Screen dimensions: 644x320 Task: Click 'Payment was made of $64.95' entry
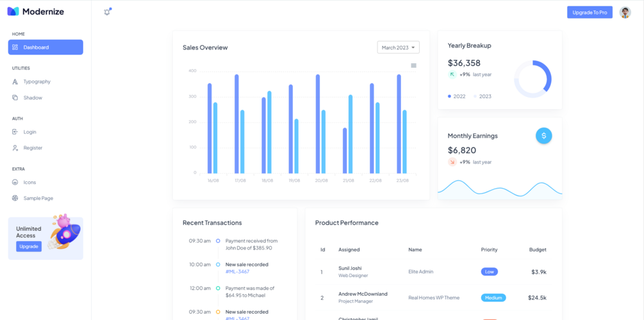pyautogui.click(x=250, y=292)
